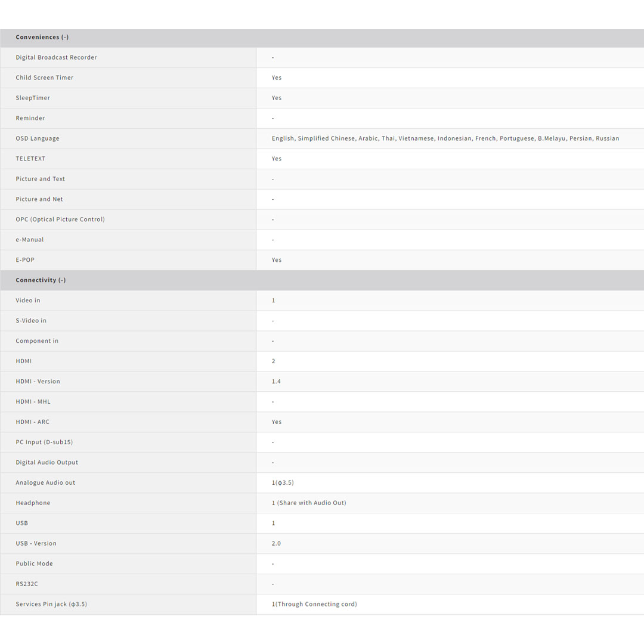Click the Services Pin jack label
Viewport: 644px width, 644px height.
51,605
